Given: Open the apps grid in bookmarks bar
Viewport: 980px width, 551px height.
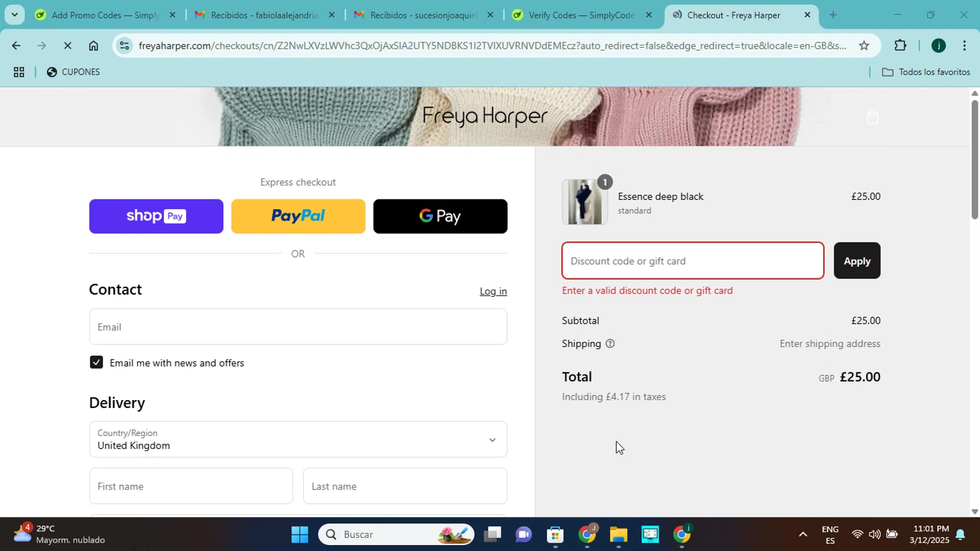Looking at the screenshot, I should point(19,73).
